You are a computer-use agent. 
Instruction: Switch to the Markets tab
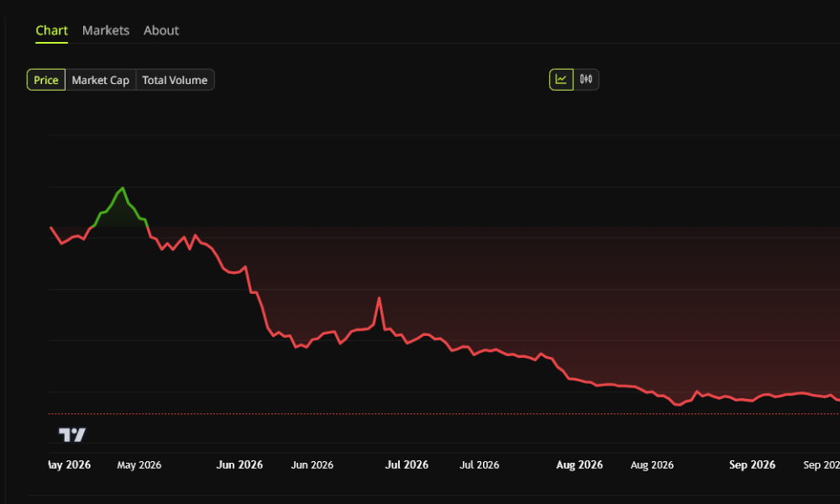(x=106, y=30)
